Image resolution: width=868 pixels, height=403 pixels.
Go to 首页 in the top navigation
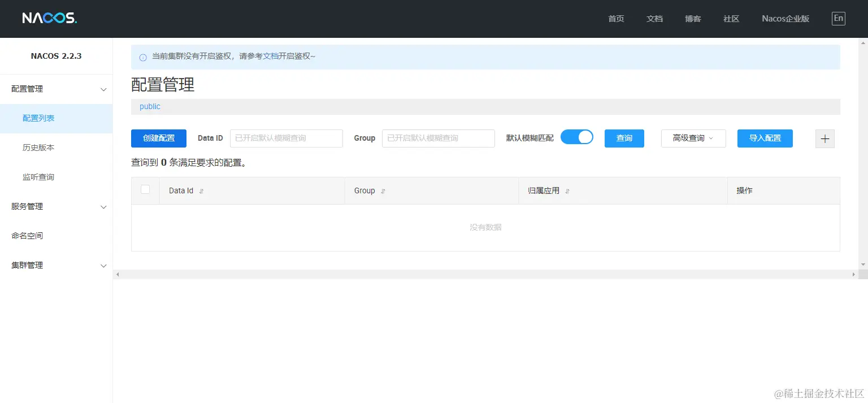coord(616,19)
